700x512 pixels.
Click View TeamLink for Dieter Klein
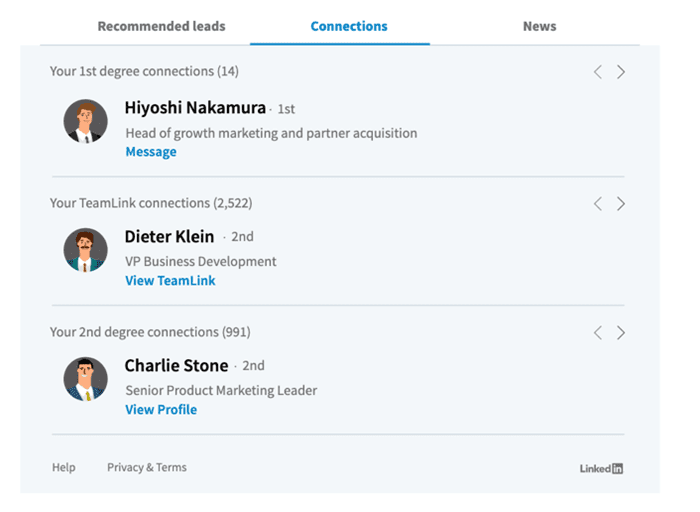tap(170, 281)
